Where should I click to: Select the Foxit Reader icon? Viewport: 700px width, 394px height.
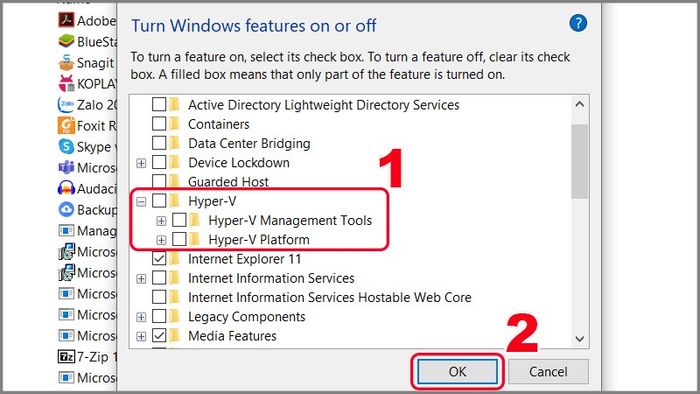click(x=66, y=125)
